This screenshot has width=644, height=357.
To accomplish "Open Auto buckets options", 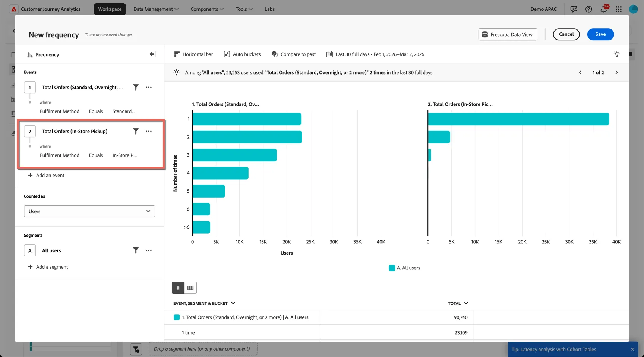I will pyautogui.click(x=242, y=54).
